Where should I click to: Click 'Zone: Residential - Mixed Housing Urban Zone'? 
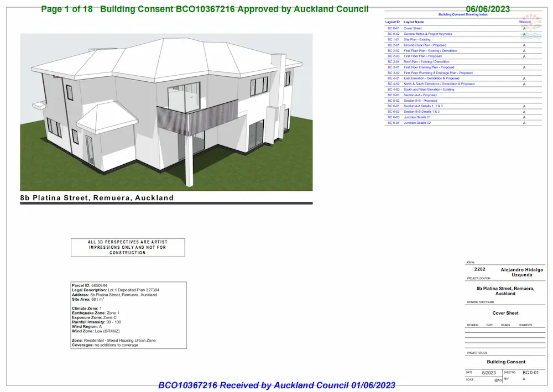[x=113, y=341]
